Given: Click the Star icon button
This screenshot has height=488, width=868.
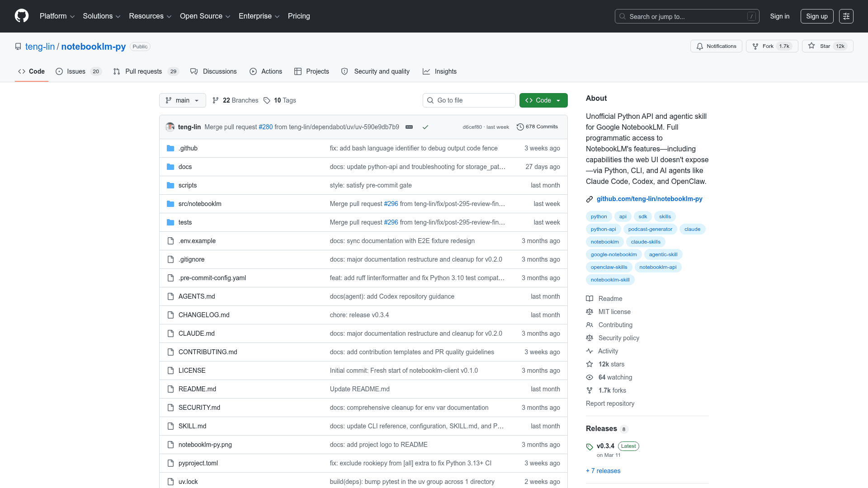Looking at the screenshot, I should 812,46.
